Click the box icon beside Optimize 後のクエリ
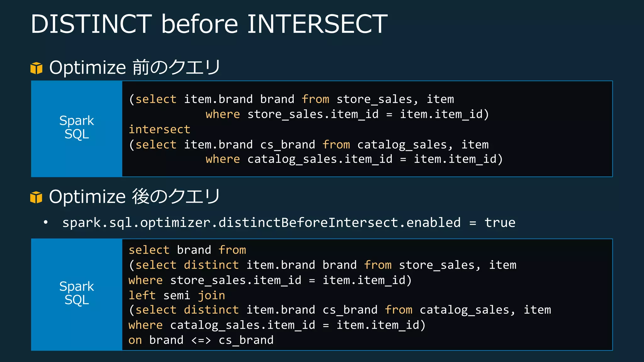The image size is (644, 362). 36,197
